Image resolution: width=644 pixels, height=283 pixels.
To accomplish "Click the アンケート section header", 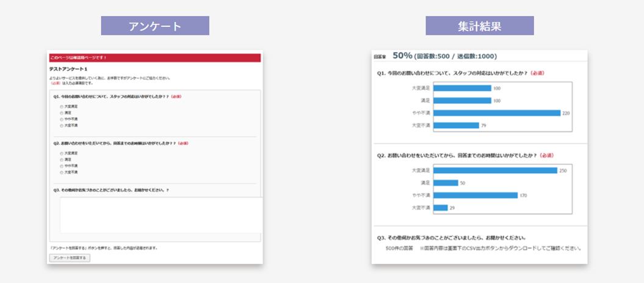I will (x=155, y=26).
